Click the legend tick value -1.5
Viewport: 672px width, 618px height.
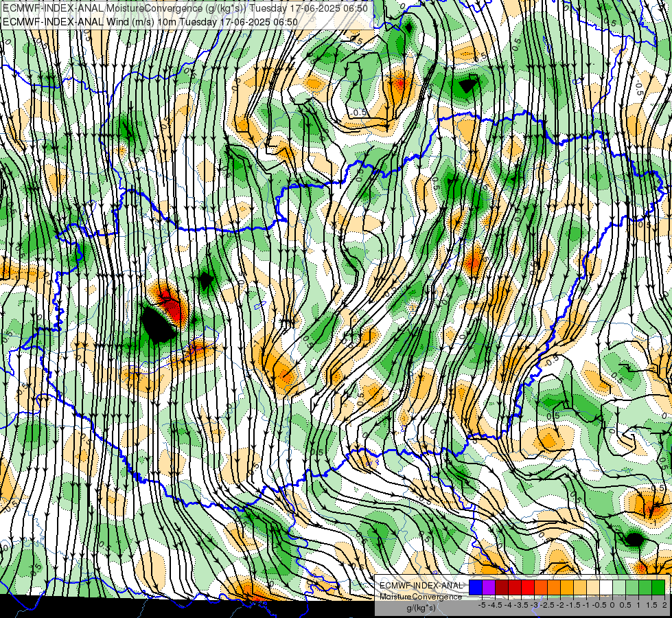point(574,605)
